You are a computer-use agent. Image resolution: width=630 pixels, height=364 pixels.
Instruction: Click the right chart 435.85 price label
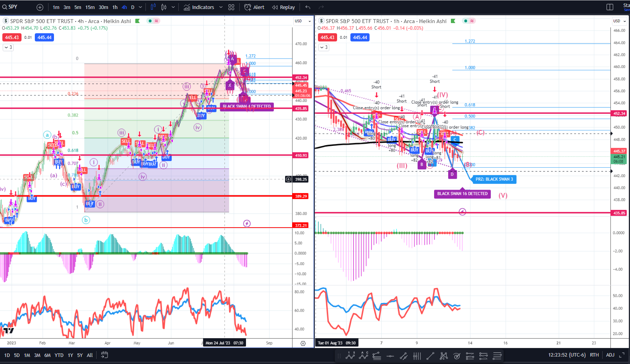pos(619,213)
